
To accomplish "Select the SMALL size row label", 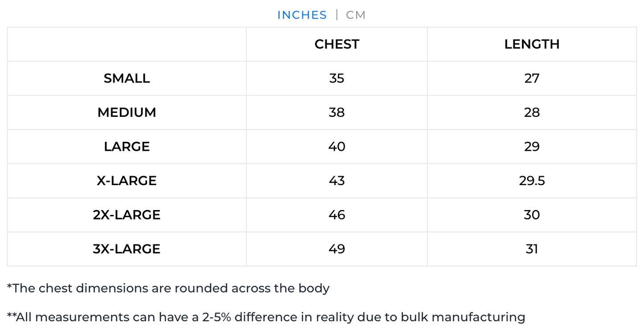I will click(127, 78).
